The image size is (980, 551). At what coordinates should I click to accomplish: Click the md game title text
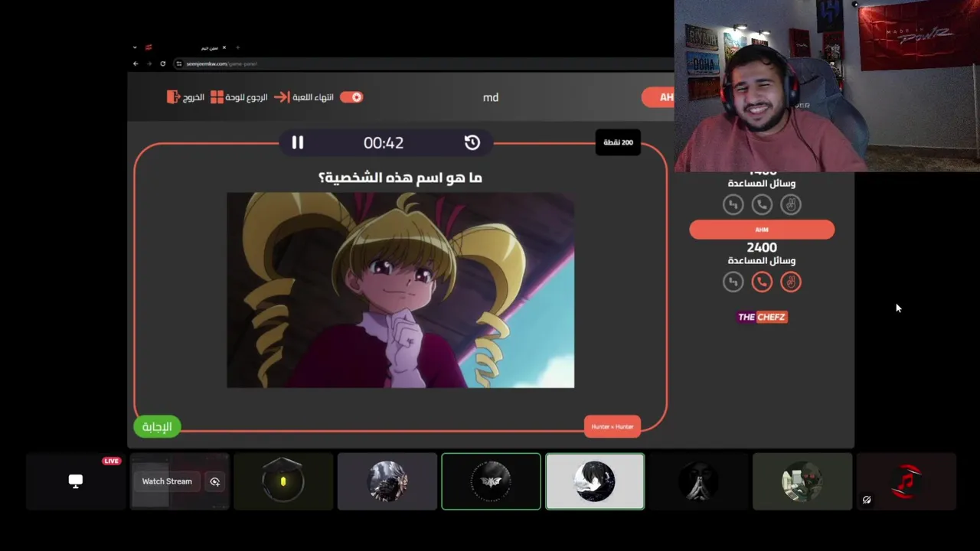point(491,97)
